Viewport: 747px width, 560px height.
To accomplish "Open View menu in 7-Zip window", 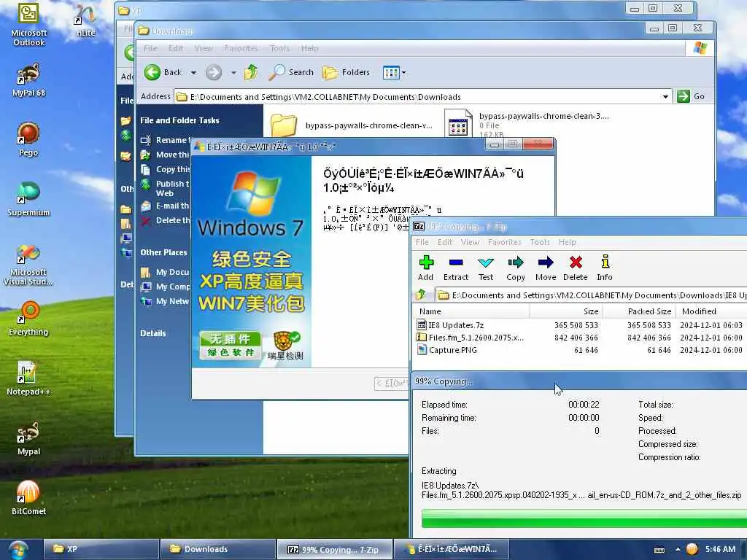I will (x=470, y=242).
